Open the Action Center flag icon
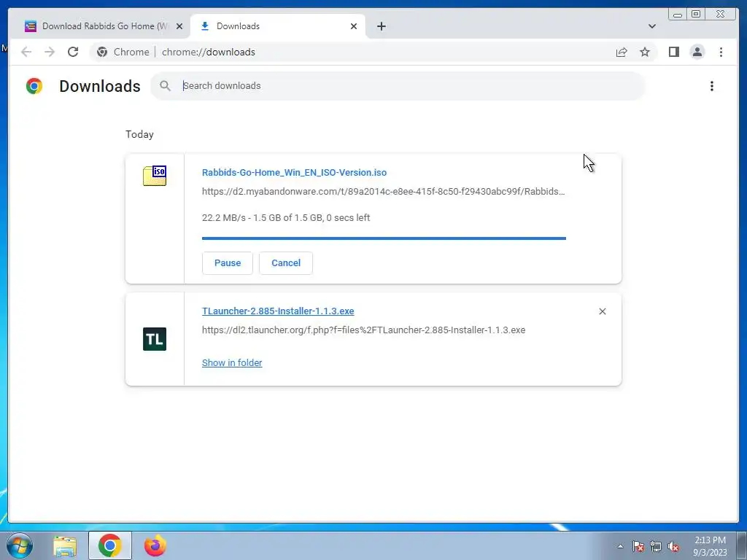Screen dimensions: 747x560 (x=638, y=546)
